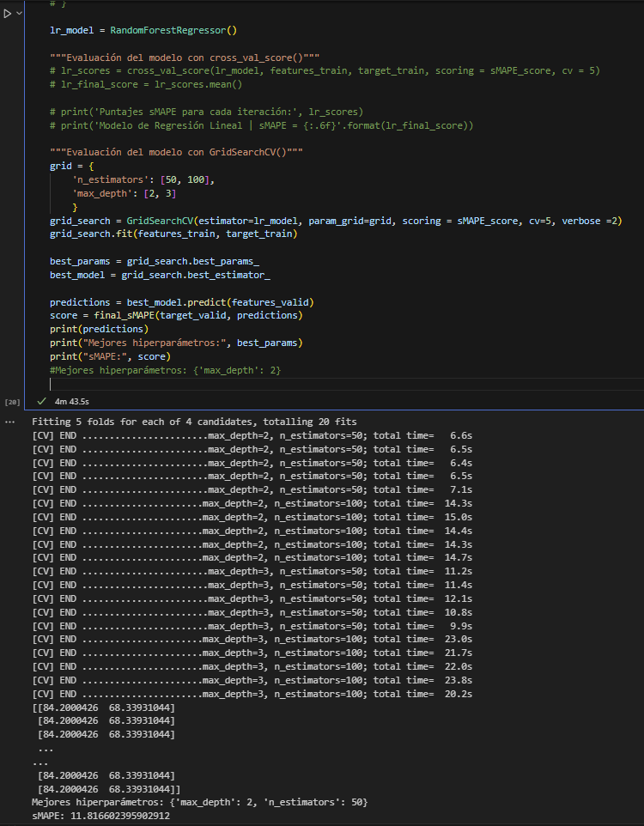This screenshot has height=826, width=644.
Task: Click the execution count [20] label
Action: coord(12,402)
